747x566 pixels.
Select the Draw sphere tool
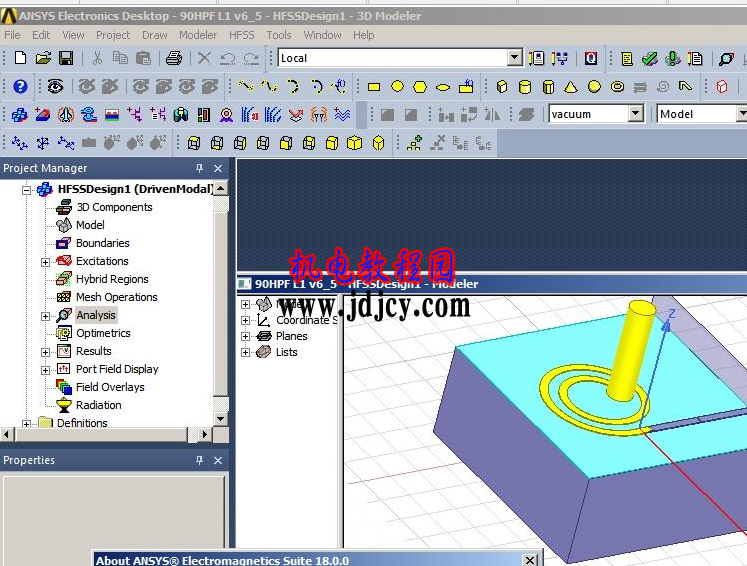click(594, 87)
